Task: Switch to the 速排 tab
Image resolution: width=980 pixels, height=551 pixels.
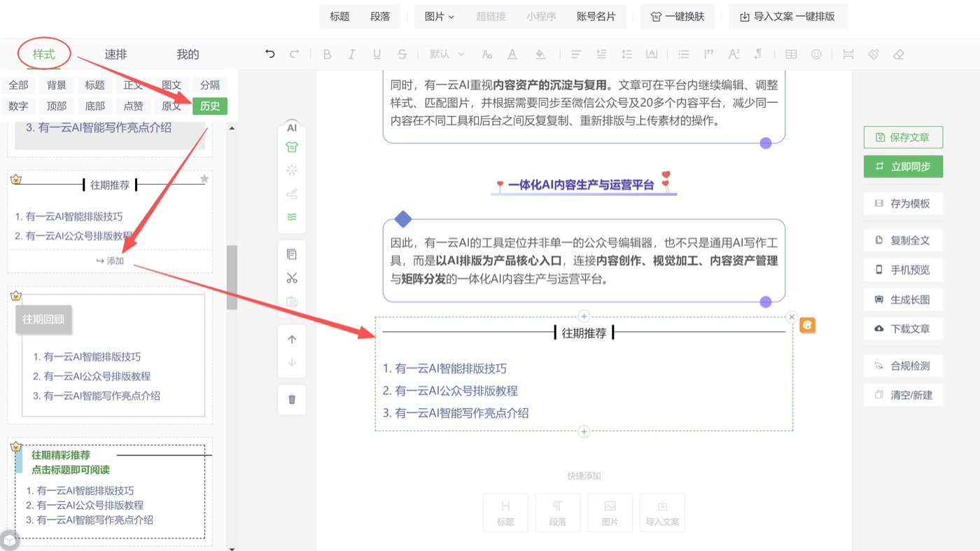Action: tap(116, 54)
